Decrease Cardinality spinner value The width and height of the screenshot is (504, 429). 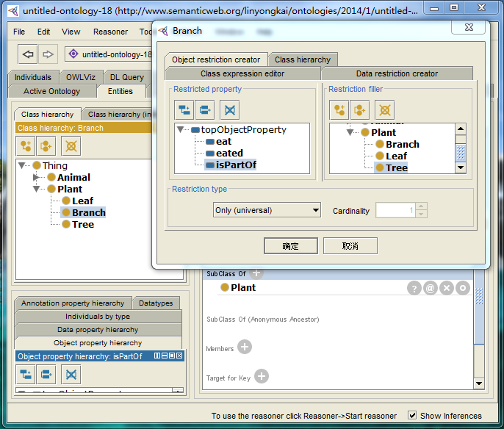point(421,214)
